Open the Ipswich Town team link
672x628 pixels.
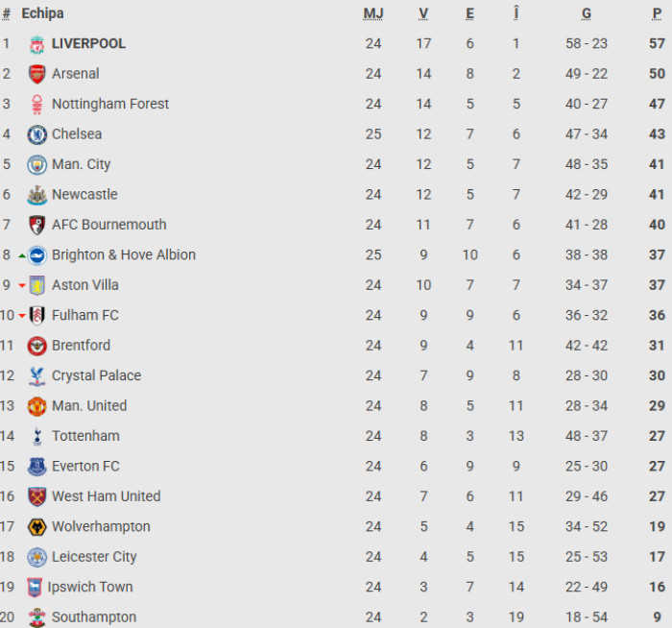tap(90, 587)
